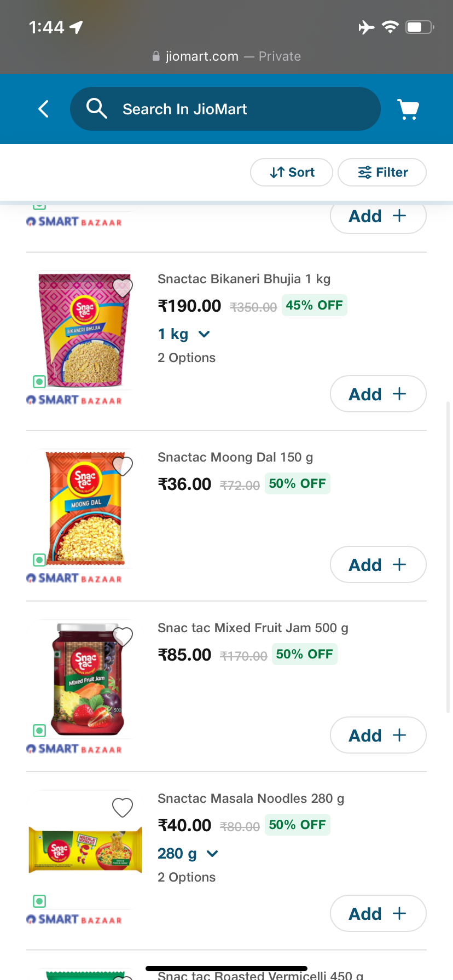Tap the back arrow icon

[44, 109]
